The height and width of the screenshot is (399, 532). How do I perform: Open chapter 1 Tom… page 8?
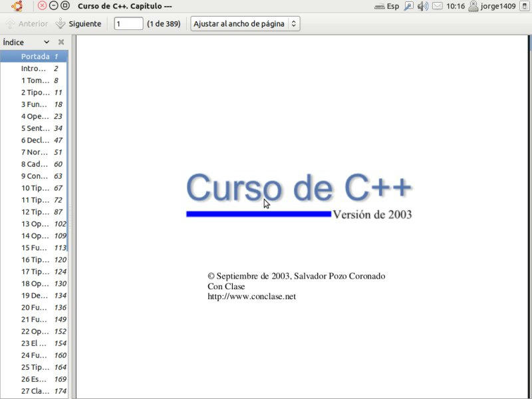tap(34, 80)
